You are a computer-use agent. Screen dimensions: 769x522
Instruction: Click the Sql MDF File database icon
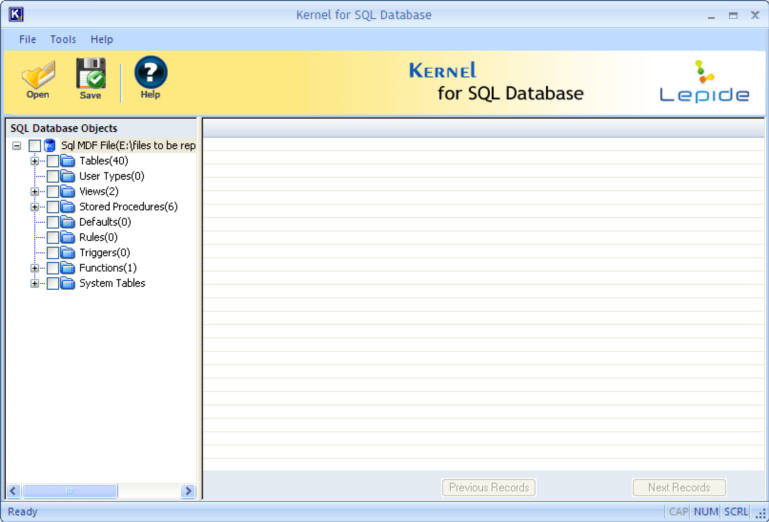[50, 145]
